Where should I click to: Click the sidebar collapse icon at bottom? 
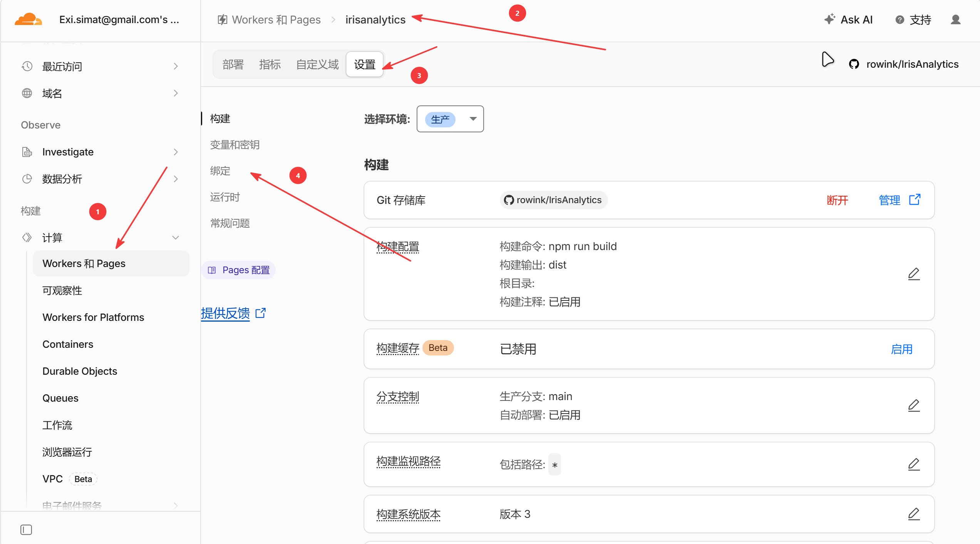[26, 530]
